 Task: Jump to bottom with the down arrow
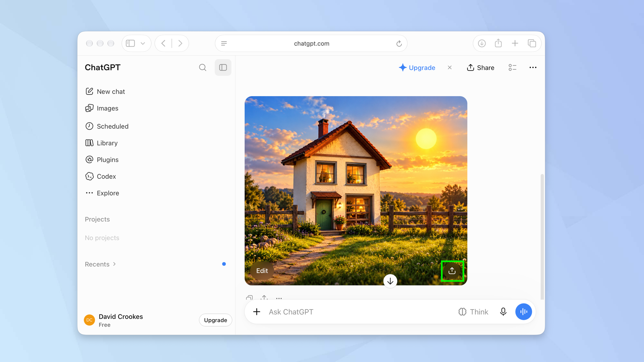tap(390, 281)
